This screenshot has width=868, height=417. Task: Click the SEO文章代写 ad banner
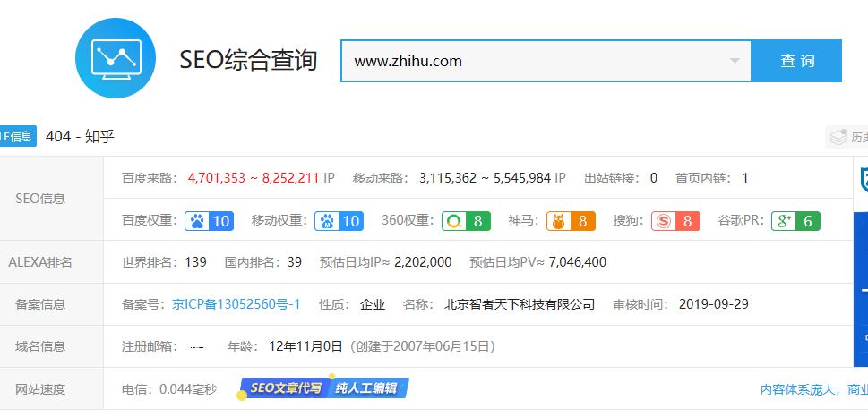(x=325, y=388)
